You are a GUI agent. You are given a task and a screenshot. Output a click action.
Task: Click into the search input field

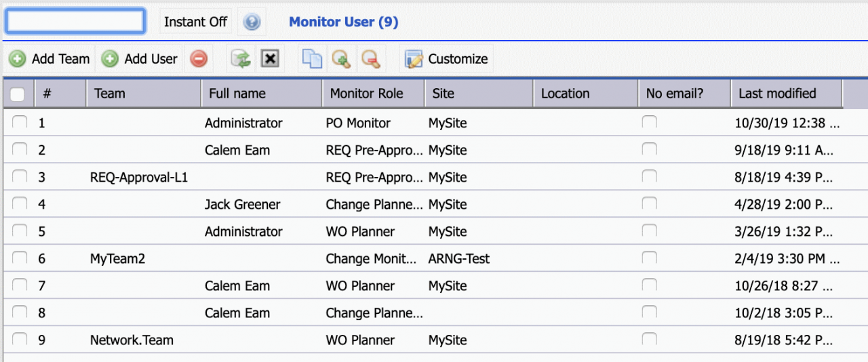(75, 21)
